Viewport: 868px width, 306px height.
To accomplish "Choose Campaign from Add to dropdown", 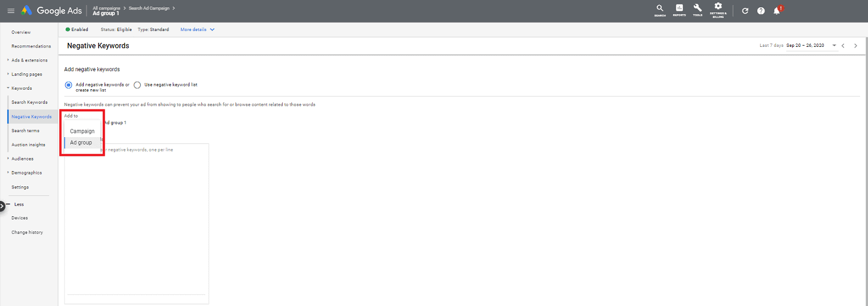I will coord(82,131).
